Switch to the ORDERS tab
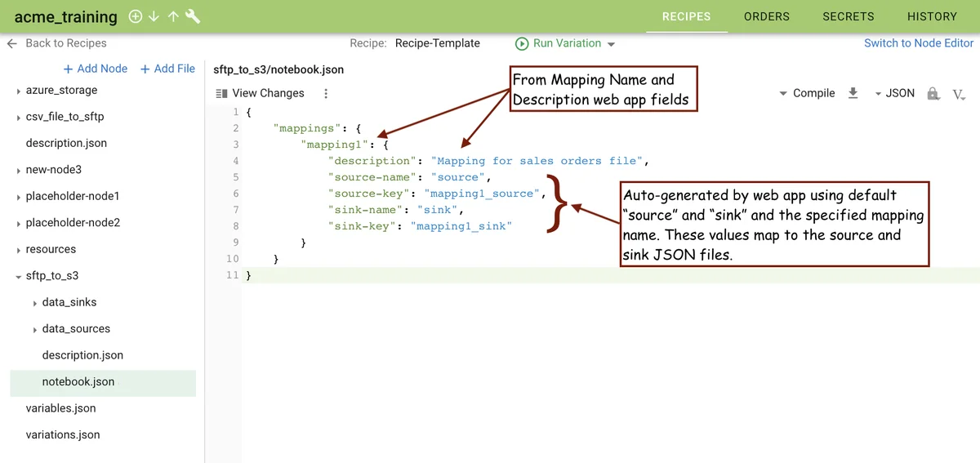 (766, 16)
